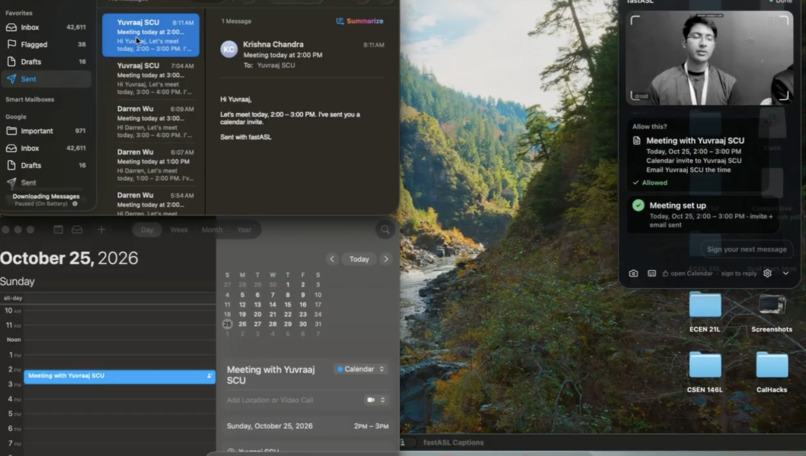The width and height of the screenshot is (806, 456).
Task: Switch Calendar to Month view
Action: click(x=212, y=230)
